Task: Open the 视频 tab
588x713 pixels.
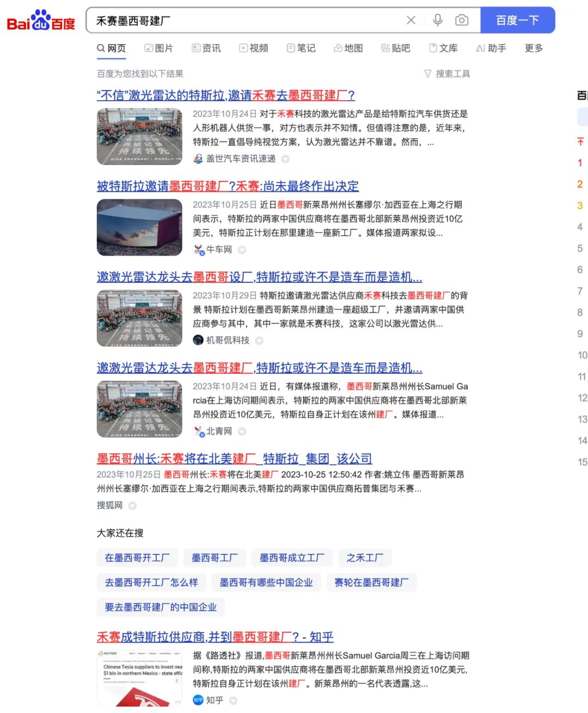Action: pos(254,48)
